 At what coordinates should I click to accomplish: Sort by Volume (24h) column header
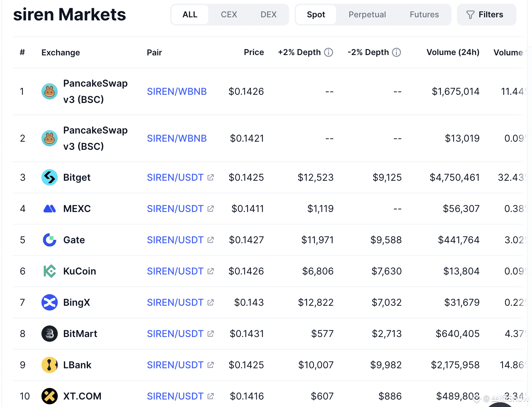[453, 52]
